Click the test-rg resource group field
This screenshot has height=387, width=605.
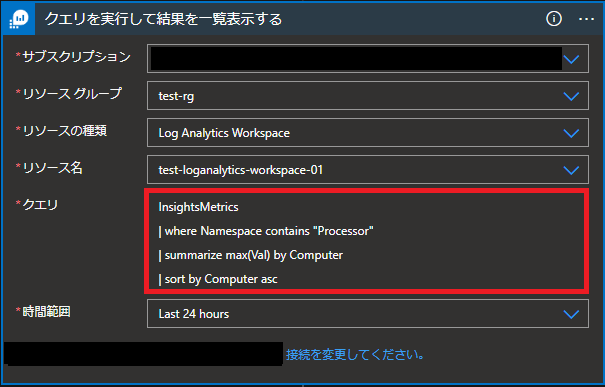point(368,96)
